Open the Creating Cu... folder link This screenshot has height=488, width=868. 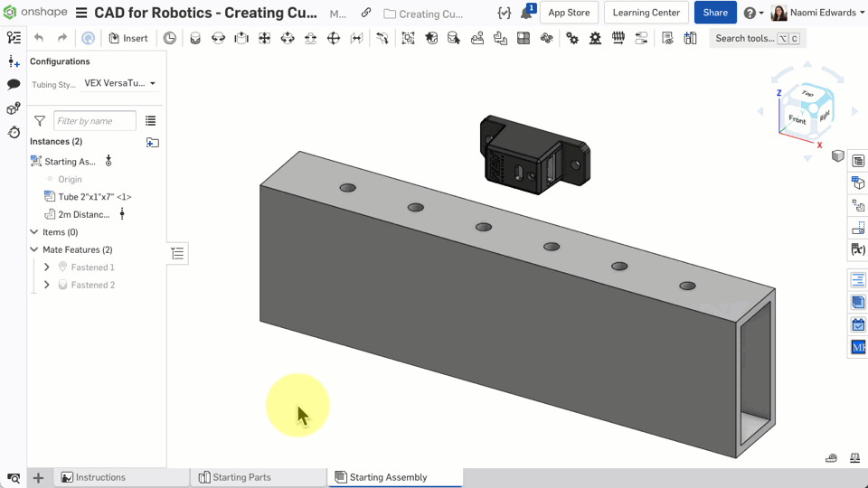coord(423,14)
